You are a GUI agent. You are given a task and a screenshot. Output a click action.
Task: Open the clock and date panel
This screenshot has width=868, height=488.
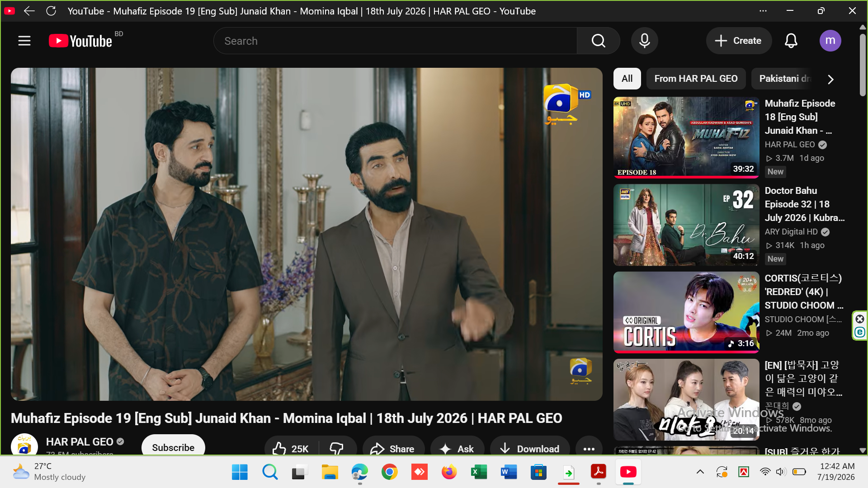point(836,472)
